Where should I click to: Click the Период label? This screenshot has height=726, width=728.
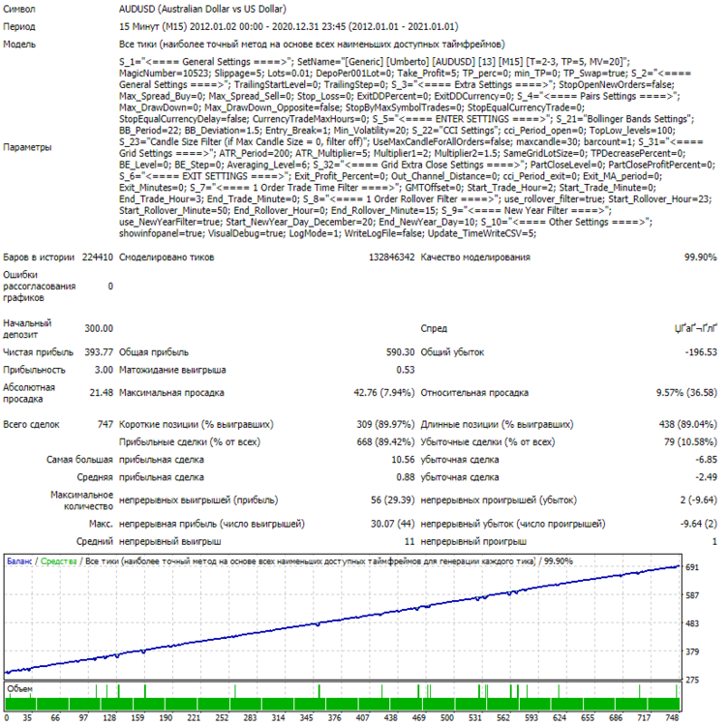click(19, 26)
